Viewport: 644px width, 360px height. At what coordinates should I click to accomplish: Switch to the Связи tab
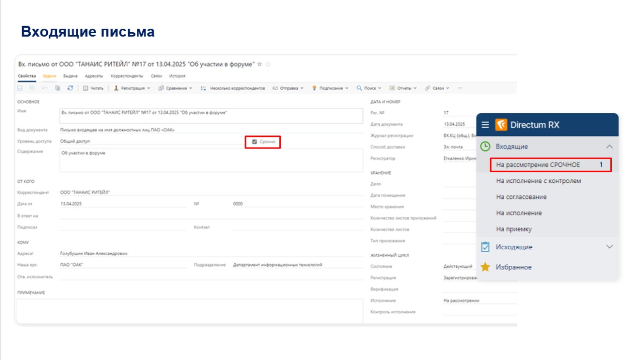pyautogui.click(x=156, y=76)
